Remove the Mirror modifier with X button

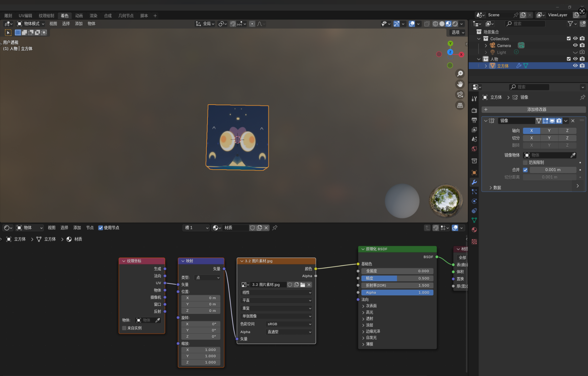pyautogui.click(x=573, y=121)
